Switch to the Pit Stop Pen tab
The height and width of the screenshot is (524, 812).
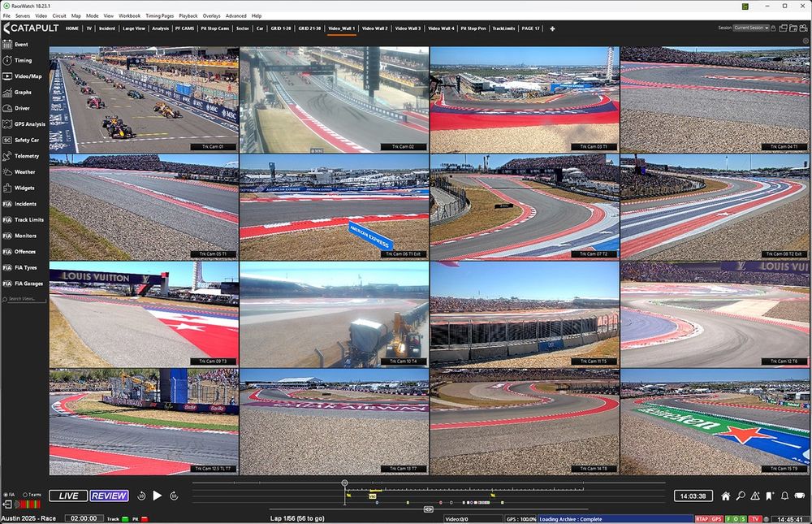tap(473, 28)
